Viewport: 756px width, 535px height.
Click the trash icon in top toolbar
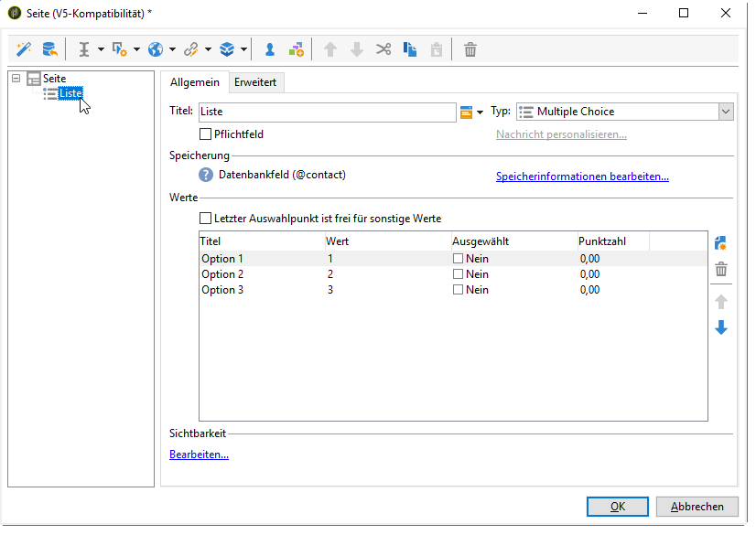[470, 49]
